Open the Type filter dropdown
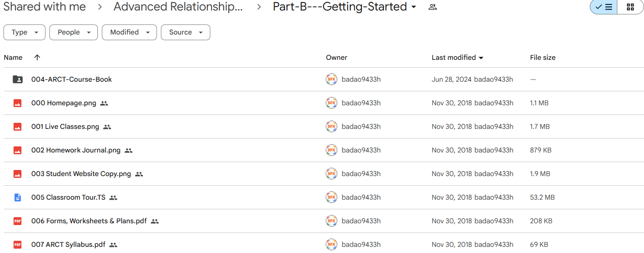644x253 pixels. pos(24,32)
